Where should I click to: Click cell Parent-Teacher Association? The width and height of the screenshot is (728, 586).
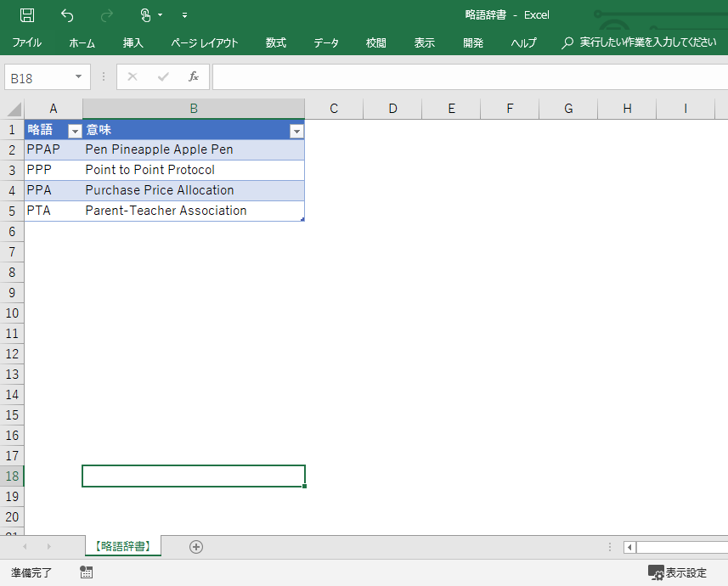point(194,211)
